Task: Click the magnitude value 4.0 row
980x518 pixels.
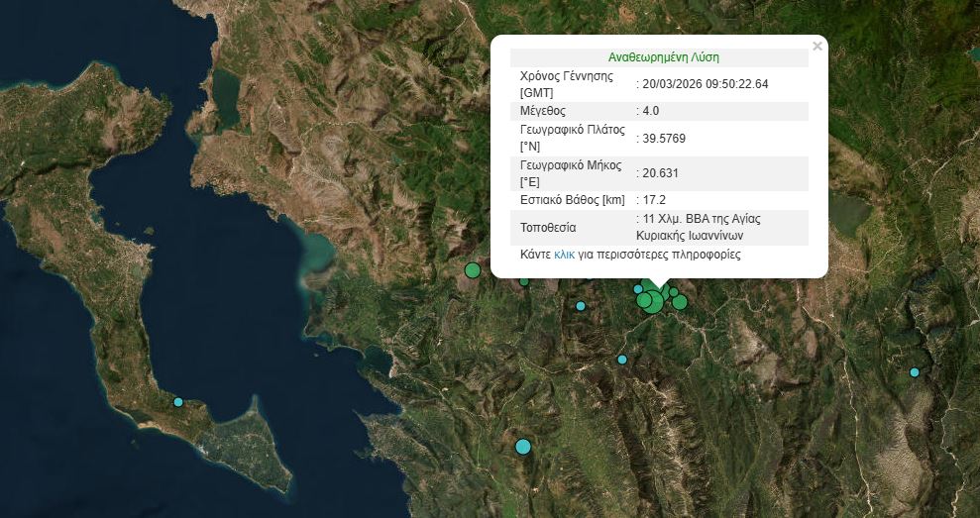Action: click(659, 111)
